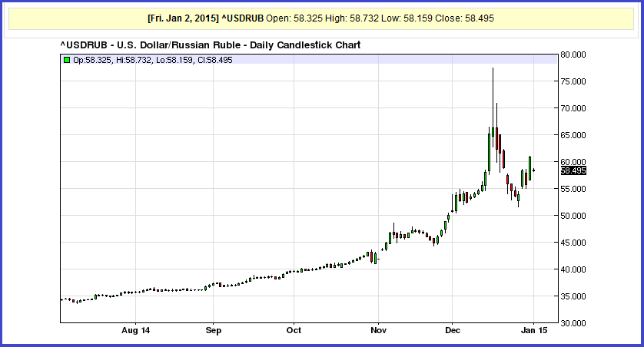Click the 45.000 y-axis label
Screen dimensions: 644x347
pos(573,243)
